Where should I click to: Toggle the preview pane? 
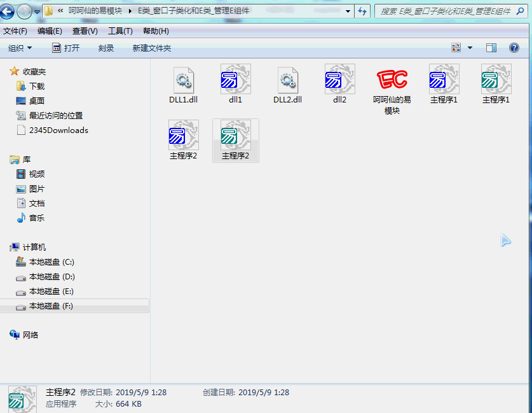tap(491, 48)
